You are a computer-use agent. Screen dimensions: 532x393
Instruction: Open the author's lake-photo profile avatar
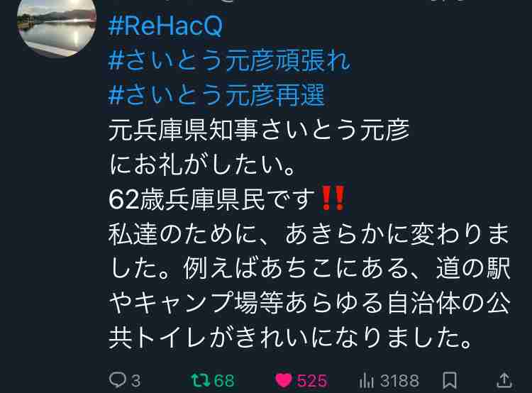coord(56,28)
